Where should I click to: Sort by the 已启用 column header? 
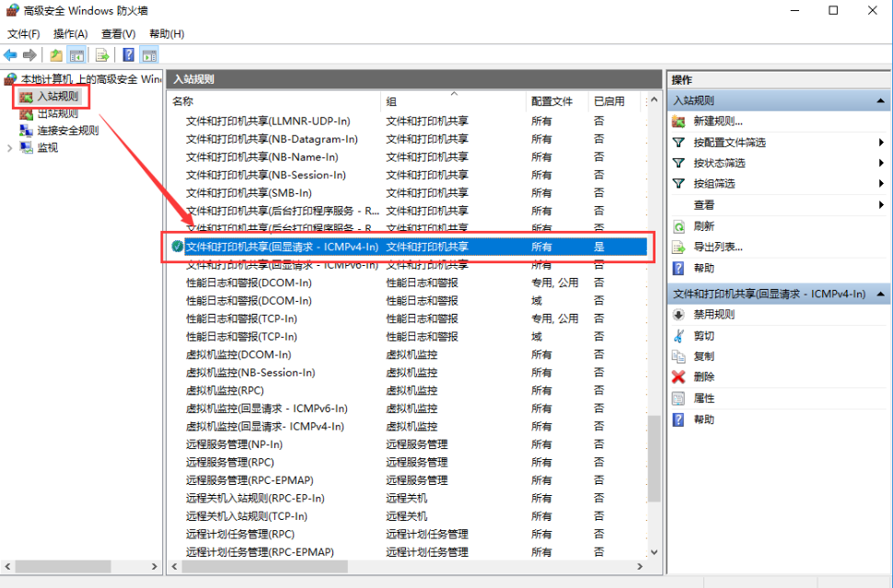(x=614, y=101)
